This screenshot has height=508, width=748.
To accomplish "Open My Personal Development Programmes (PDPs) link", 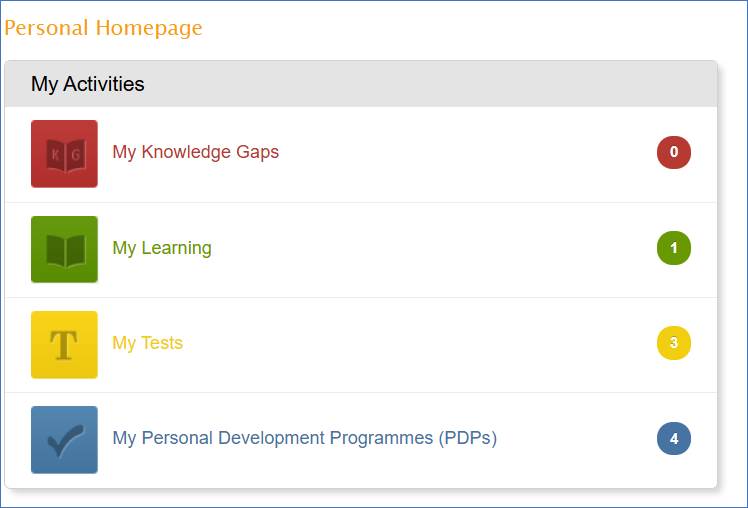I will tap(304, 438).
